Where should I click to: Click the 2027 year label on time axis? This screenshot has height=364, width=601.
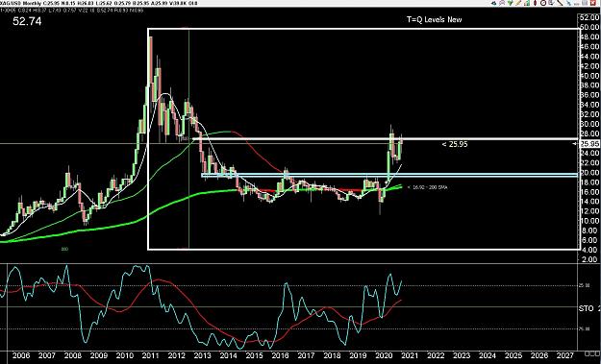pos(565,355)
